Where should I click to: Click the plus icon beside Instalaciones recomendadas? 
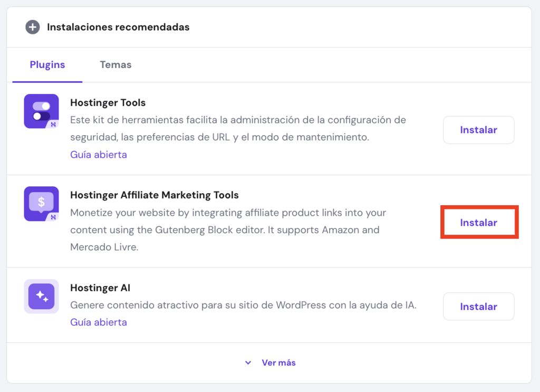pos(33,27)
